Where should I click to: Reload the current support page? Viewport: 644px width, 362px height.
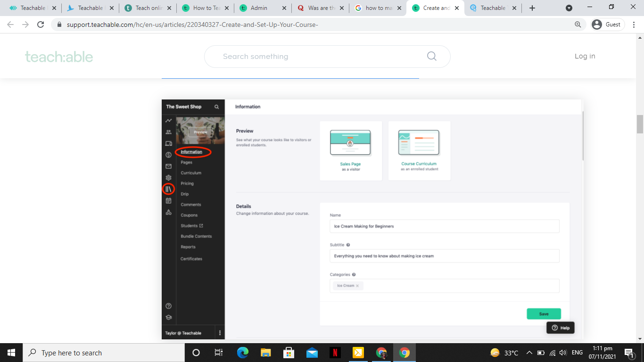coord(41,25)
